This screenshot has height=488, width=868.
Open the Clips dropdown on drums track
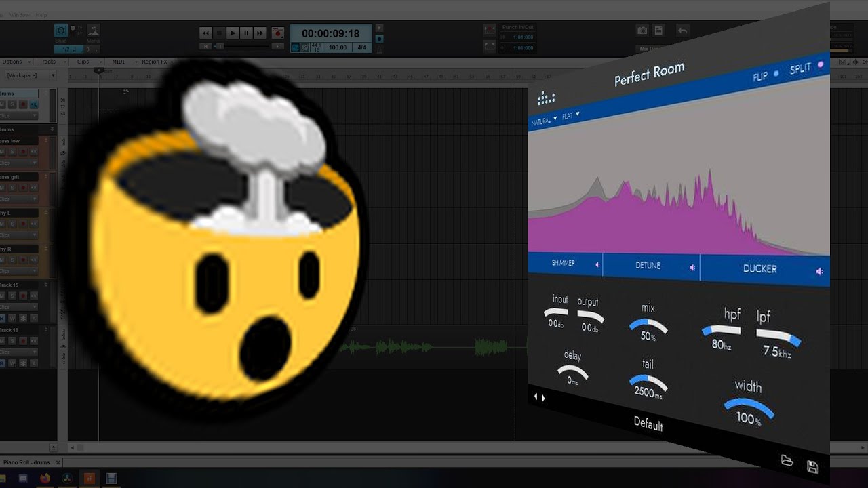(x=18, y=115)
